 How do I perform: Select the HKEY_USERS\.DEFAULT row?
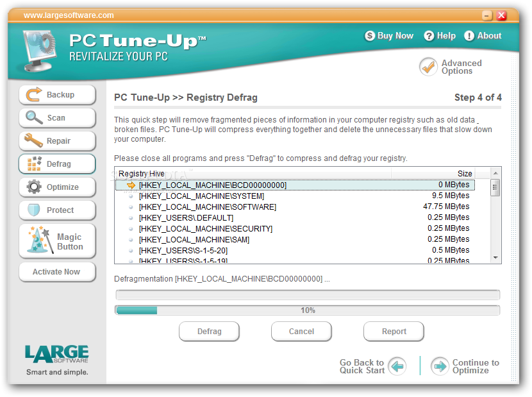[295, 217]
